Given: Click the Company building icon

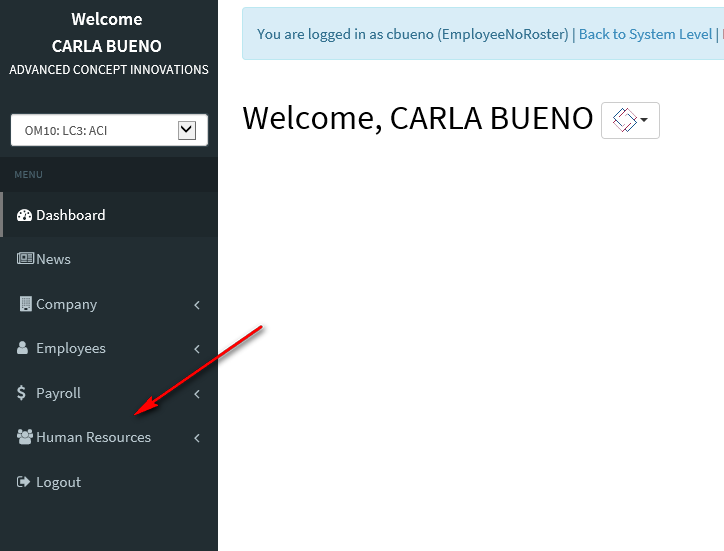Looking at the screenshot, I should pos(25,304).
